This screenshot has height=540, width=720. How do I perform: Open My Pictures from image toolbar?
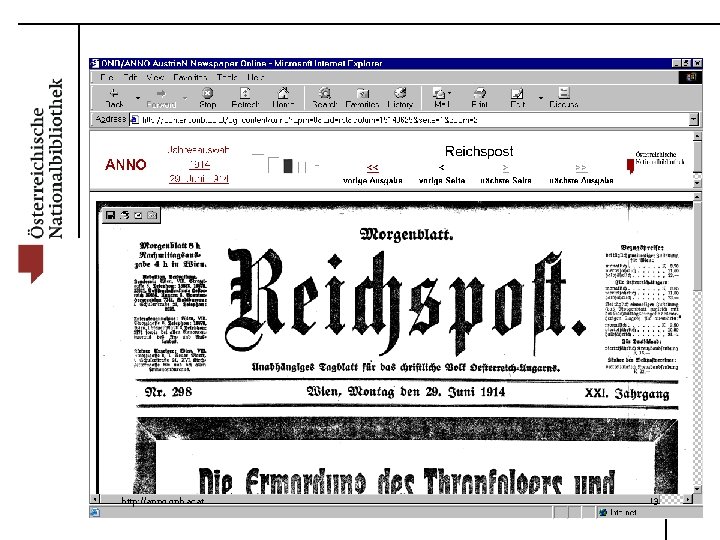click(x=152, y=215)
